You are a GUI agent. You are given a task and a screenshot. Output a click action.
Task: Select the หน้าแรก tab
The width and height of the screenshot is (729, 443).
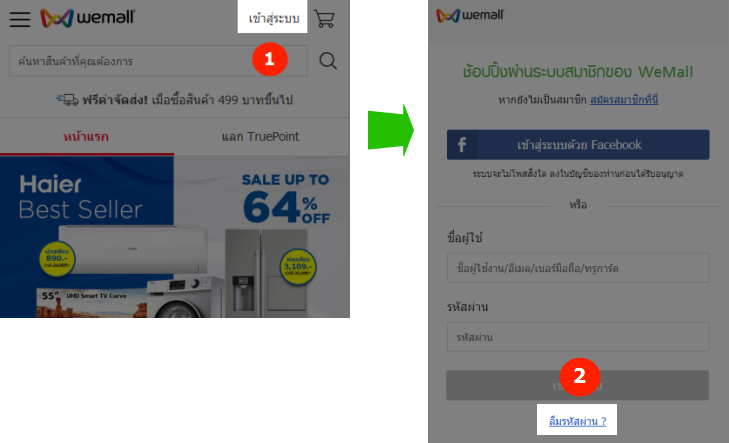click(86, 137)
